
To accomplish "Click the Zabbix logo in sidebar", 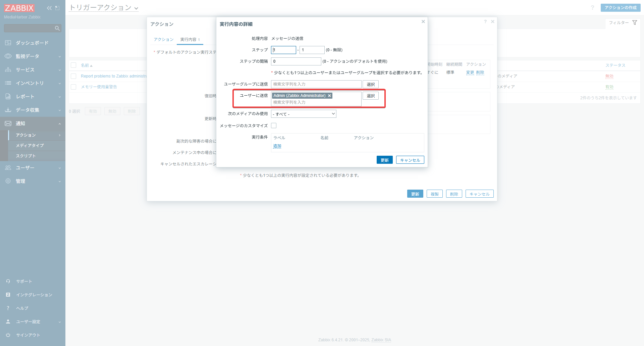I will click(19, 8).
